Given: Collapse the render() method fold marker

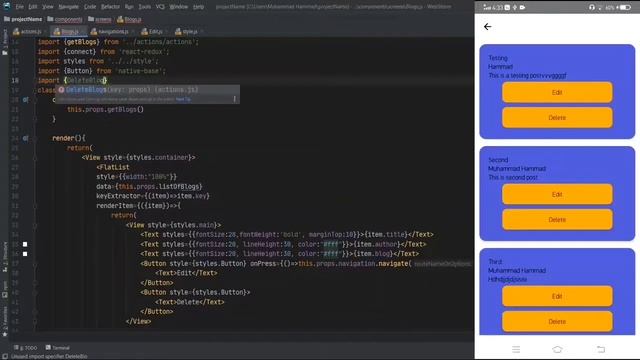Looking at the screenshot, I should pos(35,138).
